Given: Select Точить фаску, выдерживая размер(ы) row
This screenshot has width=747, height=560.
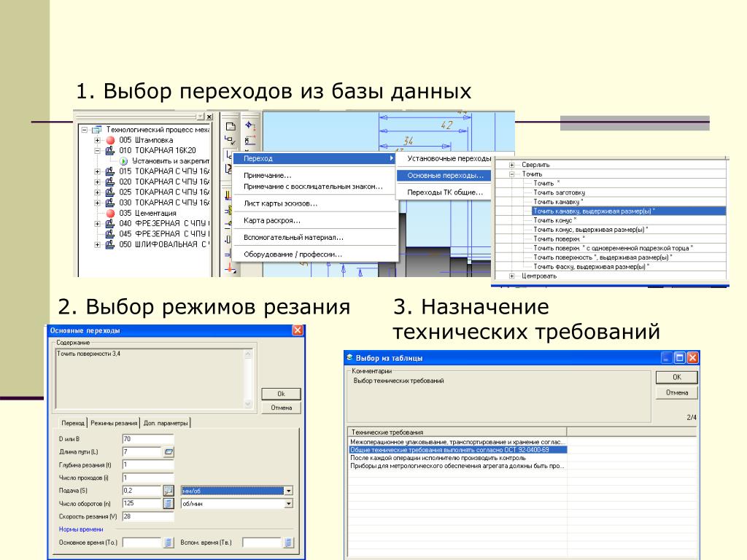Looking at the screenshot, I should (591, 267).
